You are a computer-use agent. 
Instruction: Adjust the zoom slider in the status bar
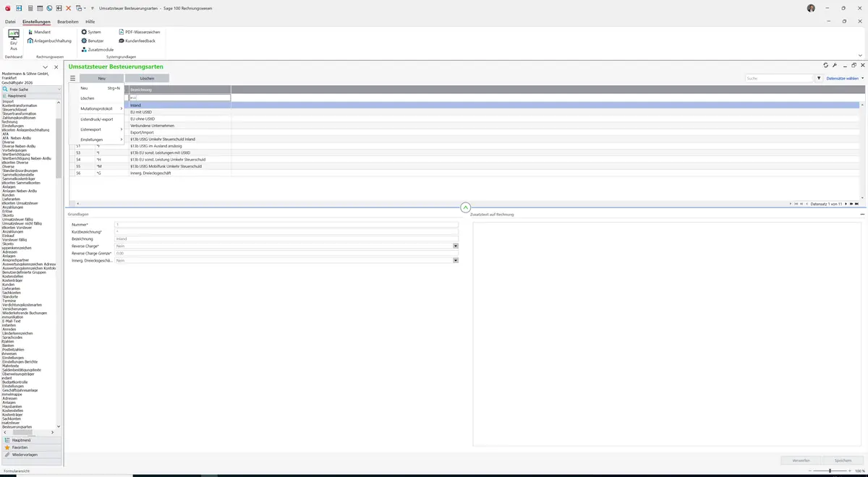pos(830,470)
